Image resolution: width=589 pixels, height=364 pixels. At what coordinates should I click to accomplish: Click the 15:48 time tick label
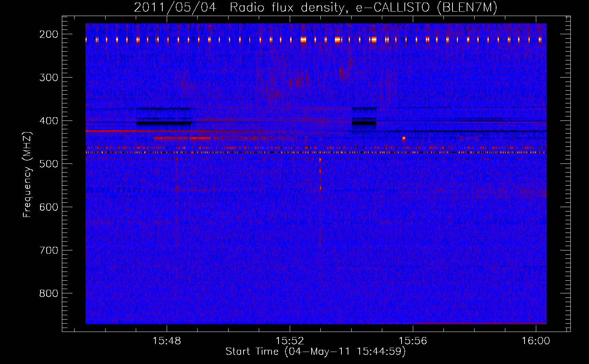[167, 341]
